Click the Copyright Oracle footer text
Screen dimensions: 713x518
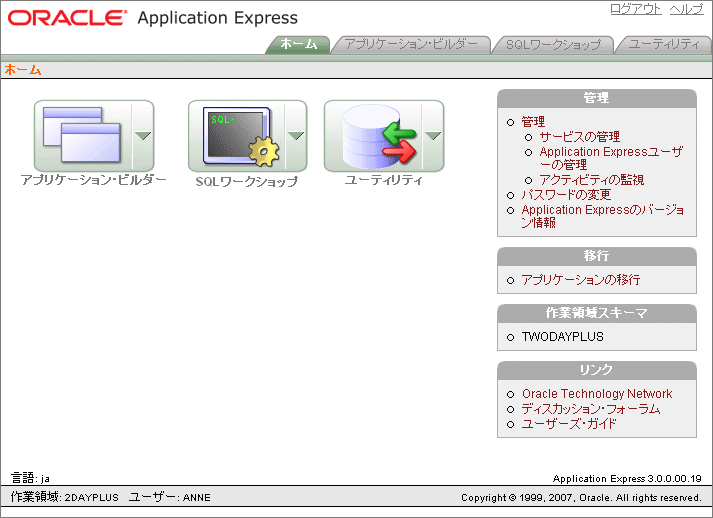[581, 498]
